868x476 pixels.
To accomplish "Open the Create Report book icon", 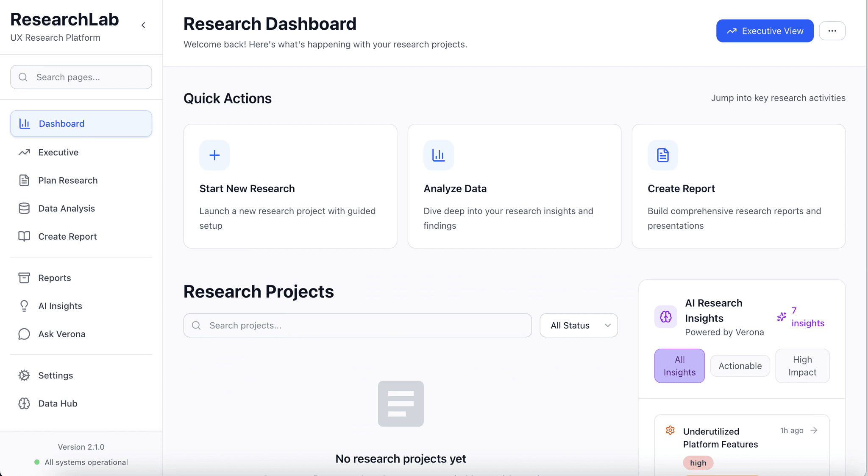I will pos(25,236).
